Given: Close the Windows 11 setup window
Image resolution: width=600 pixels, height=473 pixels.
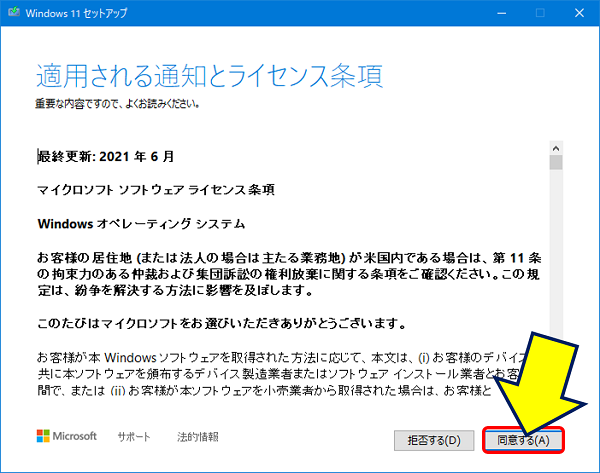Looking at the screenshot, I should 579,13.
